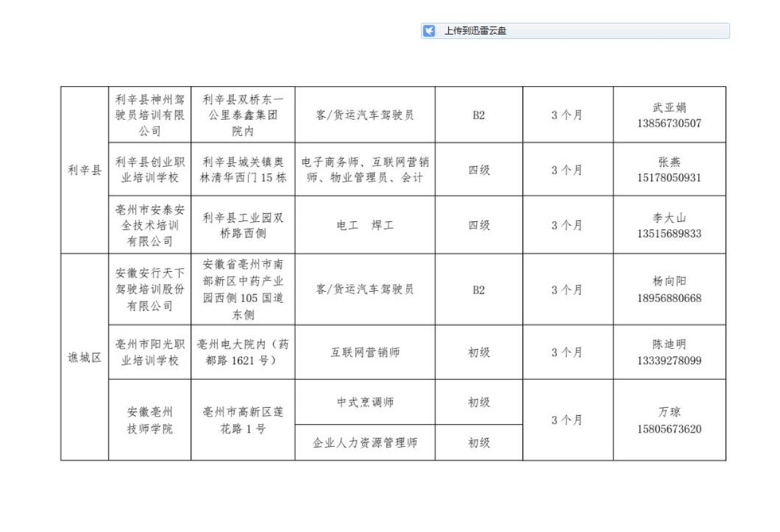Image resolution: width=780 pixels, height=532 pixels.
Task: Click contact 武亚娟 13856730507
Action: click(x=669, y=115)
